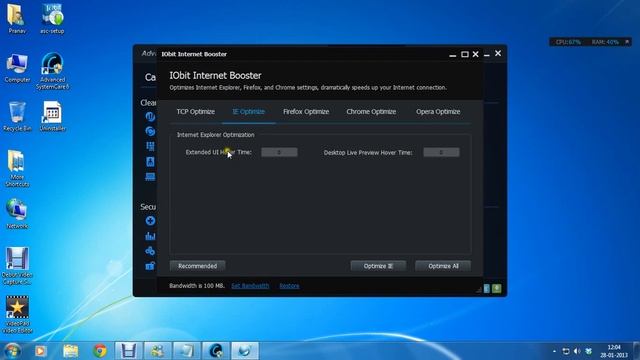Click the RAM usage readout in the performance monitor
The width and height of the screenshot is (640, 360).
(x=605, y=42)
